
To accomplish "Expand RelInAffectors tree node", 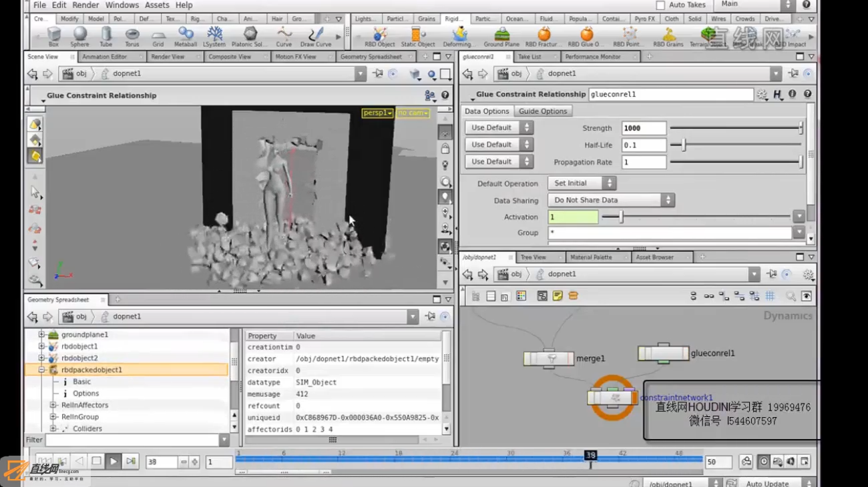I will click(x=53, y=405).
